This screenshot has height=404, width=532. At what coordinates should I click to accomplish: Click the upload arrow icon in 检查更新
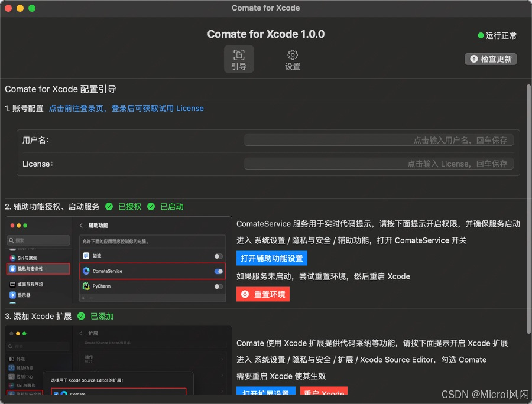click(473, 59)
